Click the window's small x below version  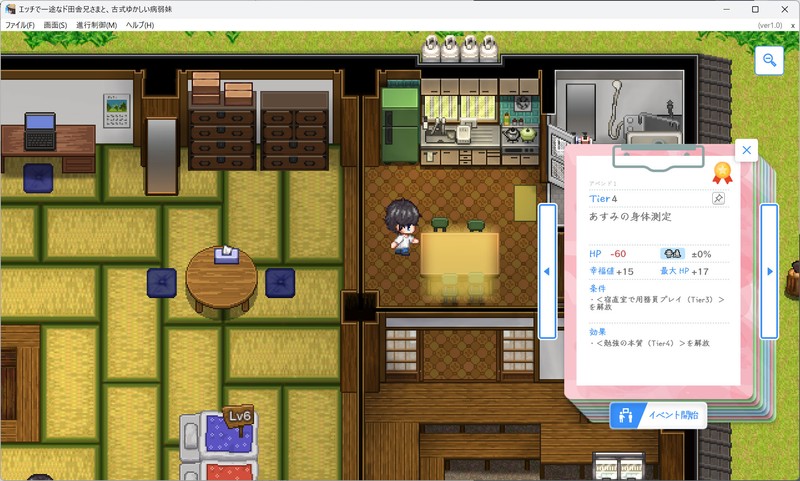pos(792,24)
